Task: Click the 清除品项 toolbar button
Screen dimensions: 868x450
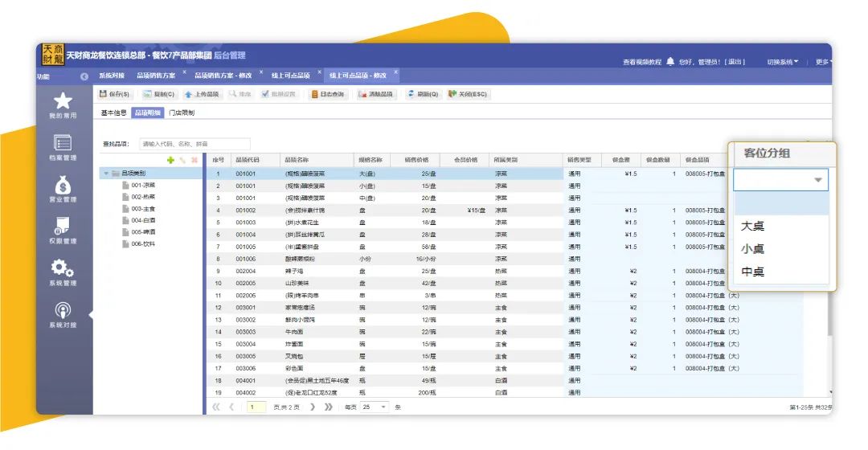Action: [x=376, y=94]
